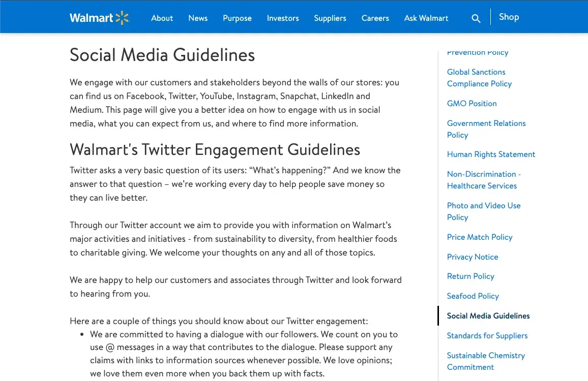Screen dimensions: 588x381
Task: Open the Photo and Video Use Policy
Action: (483, 211)
